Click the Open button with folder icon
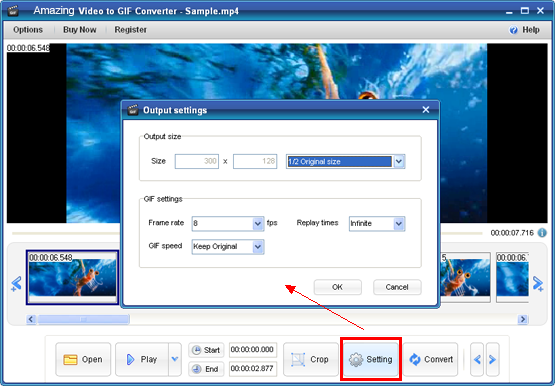The image size is (555, 386). [x=83, y=359]
